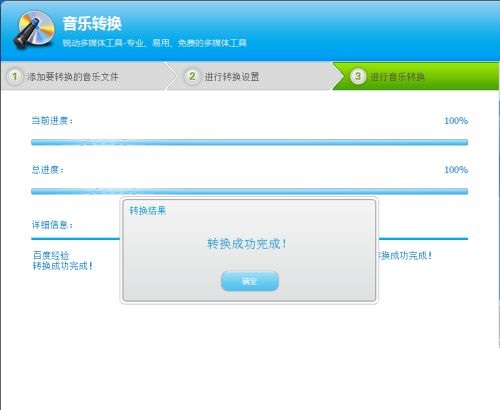Open step 2 进行转换设置 tab

pyautogui.click(x=253, y=76)
